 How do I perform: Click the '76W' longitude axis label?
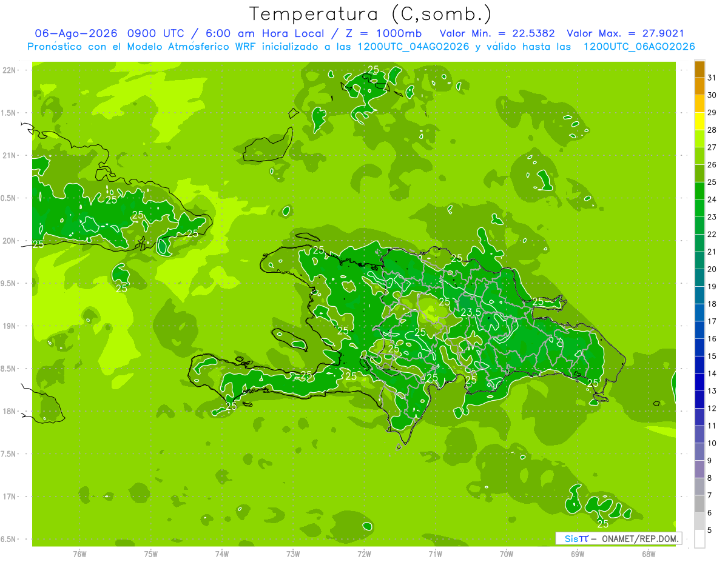click(x=79, y=554)
